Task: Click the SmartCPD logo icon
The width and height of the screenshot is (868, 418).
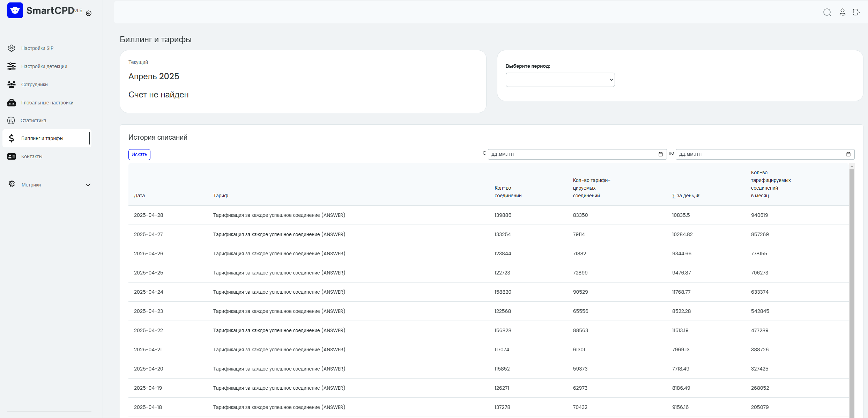Action: (15, 10)
